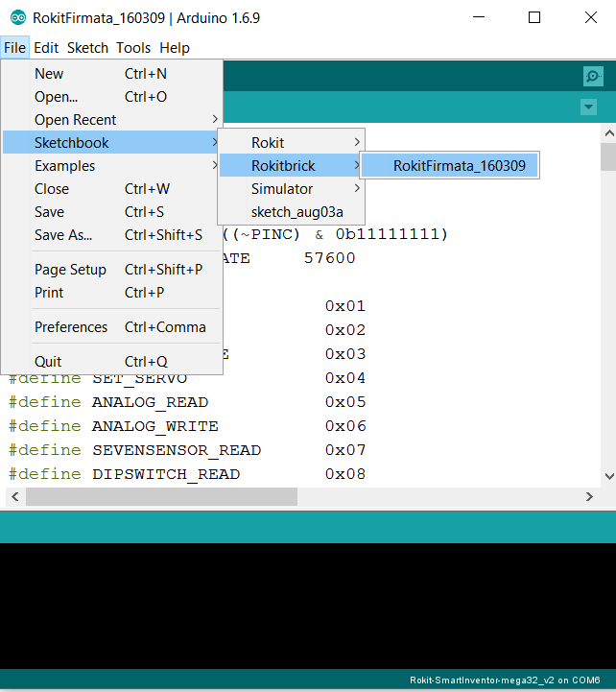Expand the Open Recent submenu
The image size is (616, 692).
(x=112, y=120)
